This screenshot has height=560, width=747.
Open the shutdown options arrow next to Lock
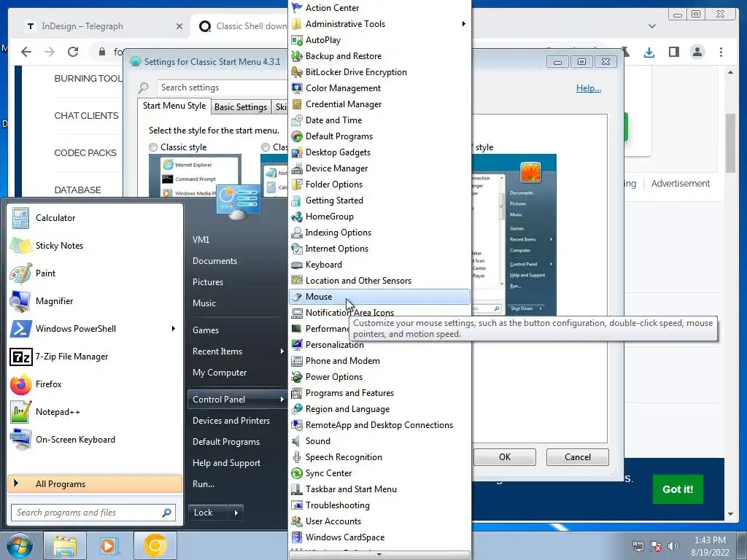[236, 513]
